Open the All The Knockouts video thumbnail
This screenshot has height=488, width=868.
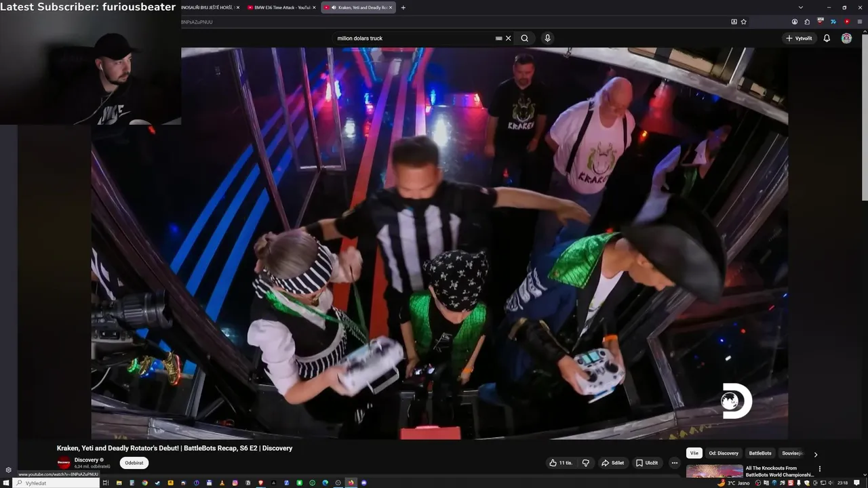pyautogui.click(x=715, y=471)
